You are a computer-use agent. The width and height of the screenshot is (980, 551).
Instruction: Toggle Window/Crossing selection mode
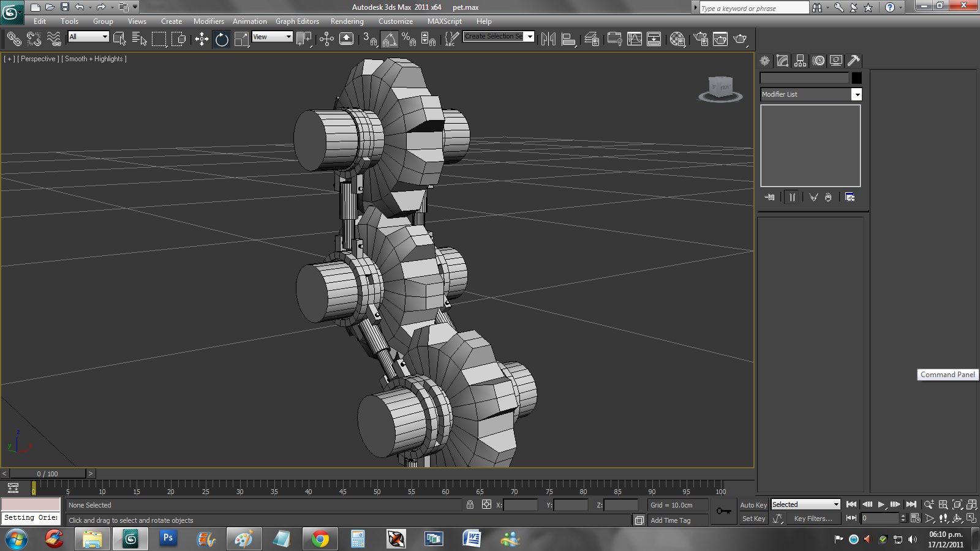(179, 39)
